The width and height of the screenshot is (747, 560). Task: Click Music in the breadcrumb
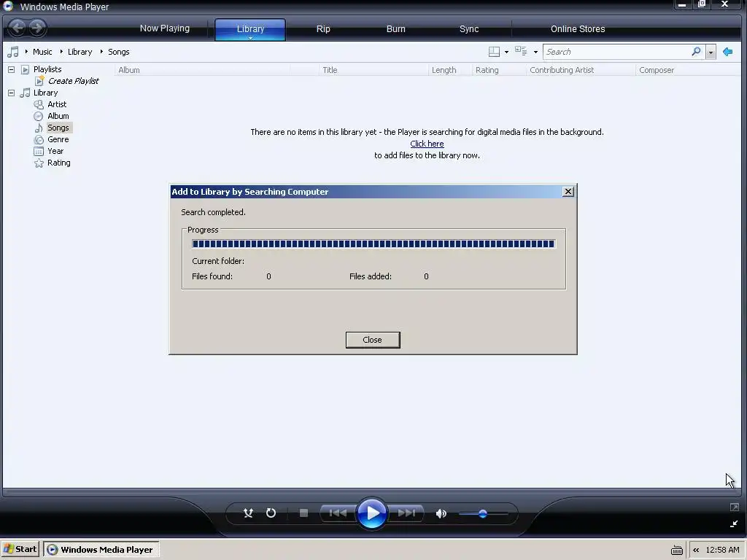[42, 52]
